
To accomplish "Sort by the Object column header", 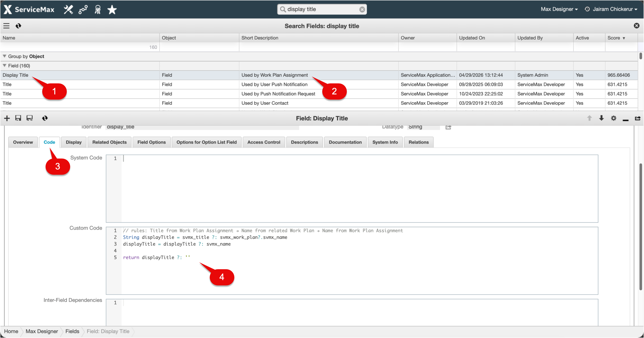I will click(199, 38).
